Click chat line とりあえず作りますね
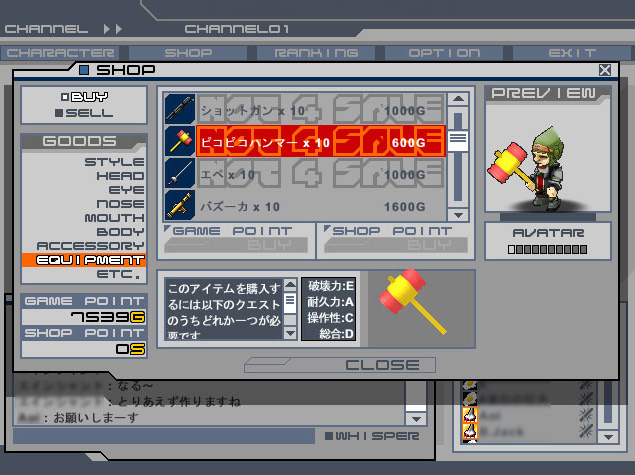The height and width of the screenshot is (475, 635). pyautogui.click(x=179, y=401)
